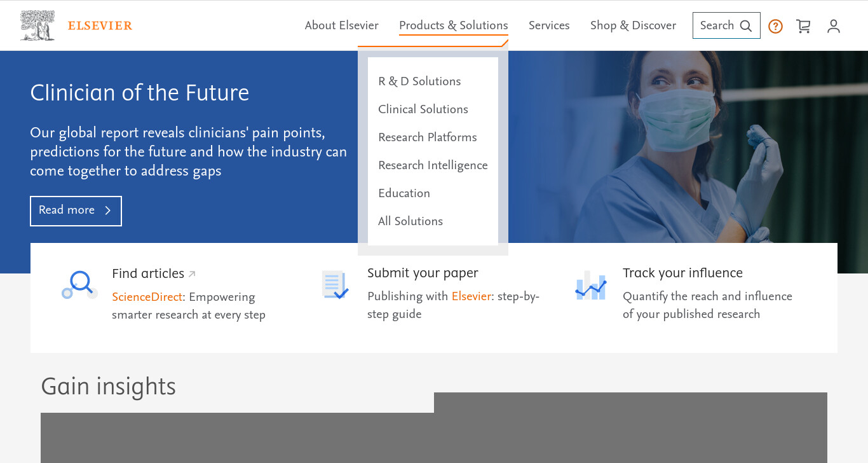Click the Clinician of the Future headline
Viewport: 868px width, 463px height.
pos(140,93)
